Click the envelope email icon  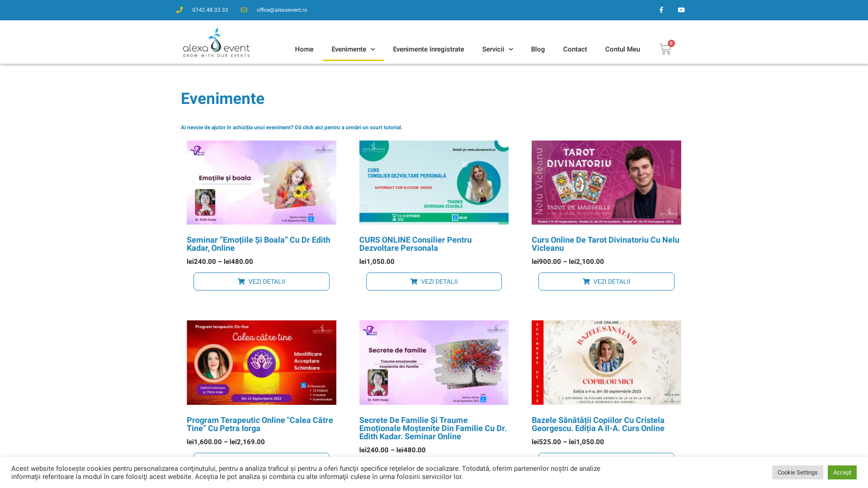click(x=244, y=10)
